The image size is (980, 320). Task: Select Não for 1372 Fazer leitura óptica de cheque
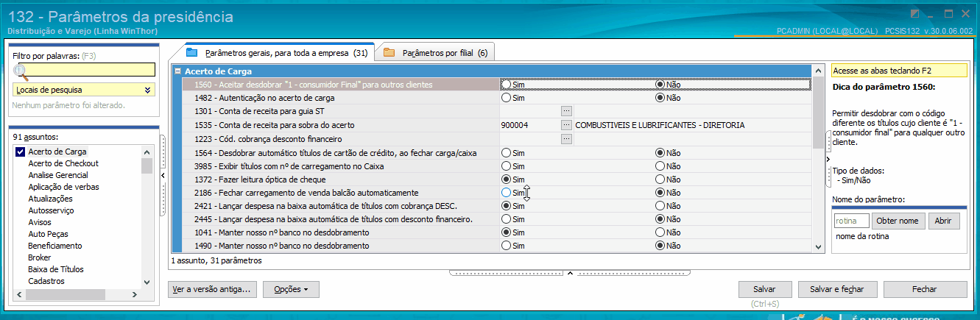coord(660,179)
